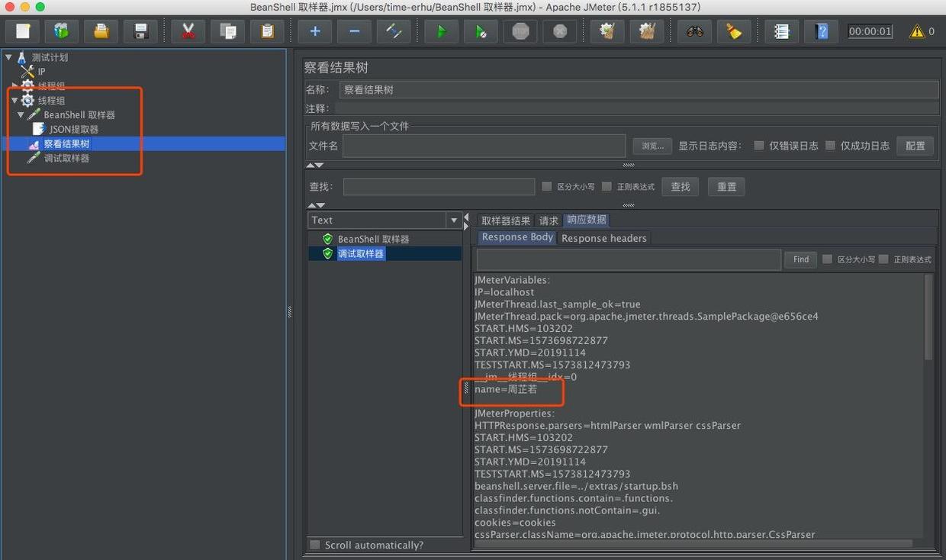Cut with the scissors icon
Viewport: 946px width, 560px height.
point(188,31)
